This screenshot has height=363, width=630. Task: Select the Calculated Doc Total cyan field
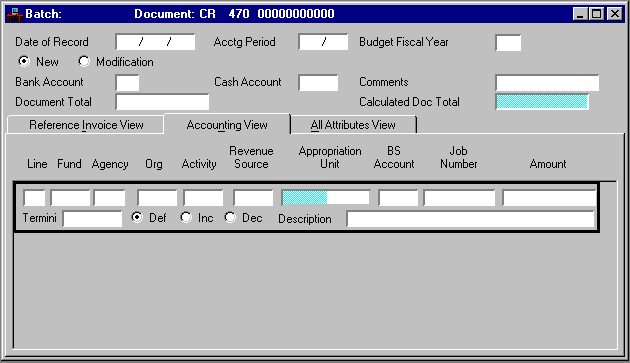(x=542, y=102)
